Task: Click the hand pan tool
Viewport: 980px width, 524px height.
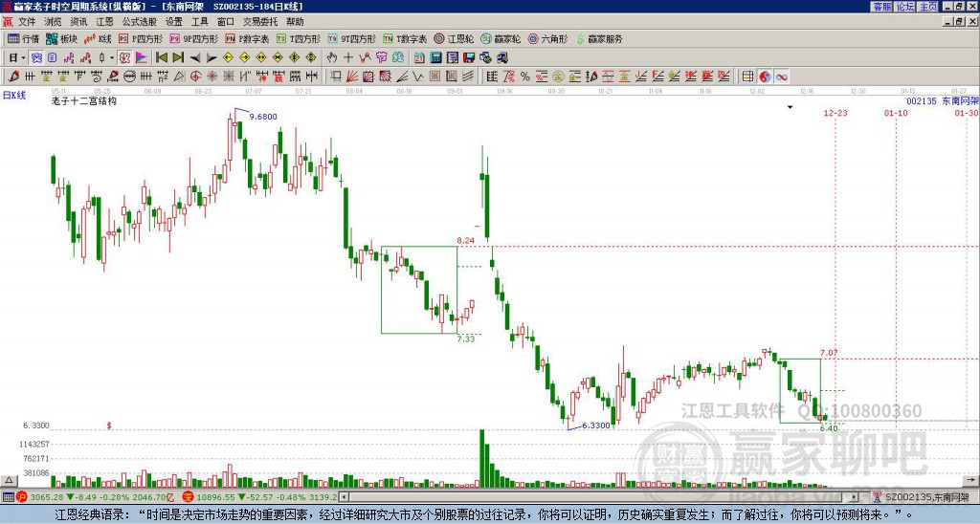Action: 332,57
